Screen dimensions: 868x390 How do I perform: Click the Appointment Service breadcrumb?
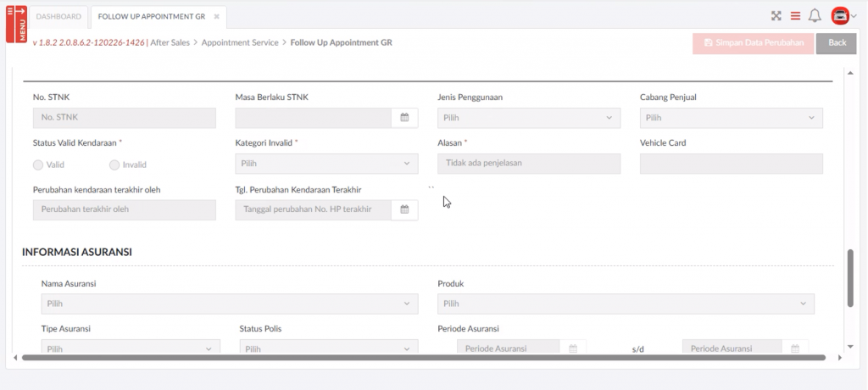pyautogui.click(x=240, y=42)
